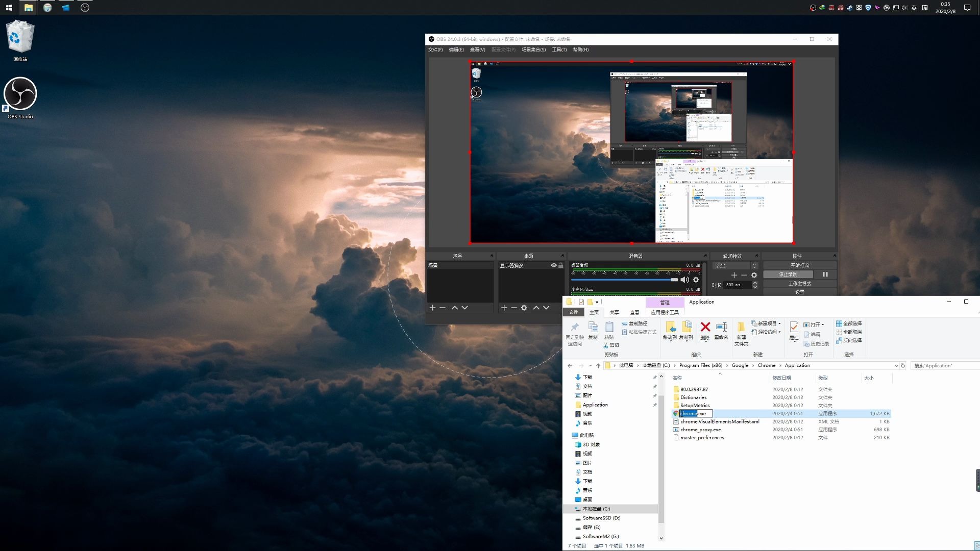Image resolution: width=980 pixels, height=551 pixels.
Task: Expand the 本地磁盘 C drive tree item
Action: click(571, 509)
